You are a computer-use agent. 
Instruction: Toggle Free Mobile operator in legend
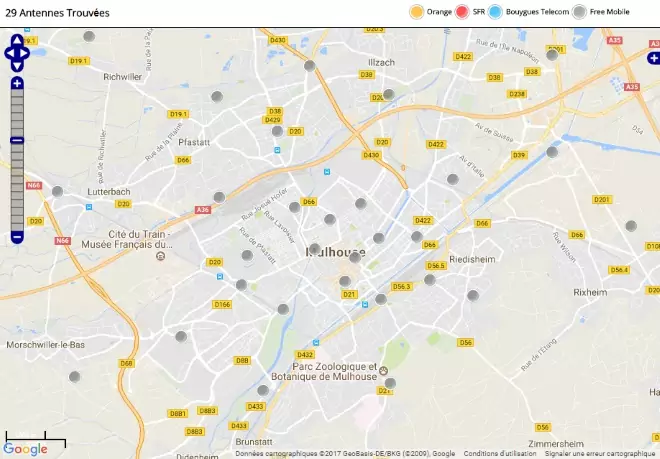[x=601, y=12]
